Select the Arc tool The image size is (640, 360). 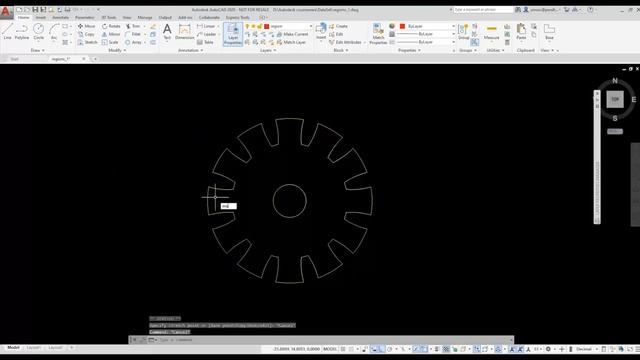pos(54,31)
